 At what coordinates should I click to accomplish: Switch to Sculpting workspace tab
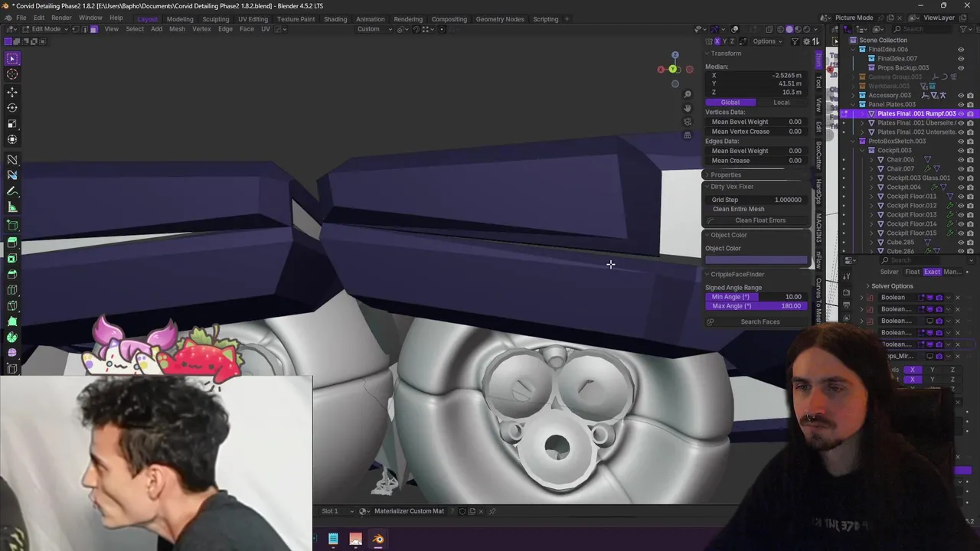coord(215,19)
